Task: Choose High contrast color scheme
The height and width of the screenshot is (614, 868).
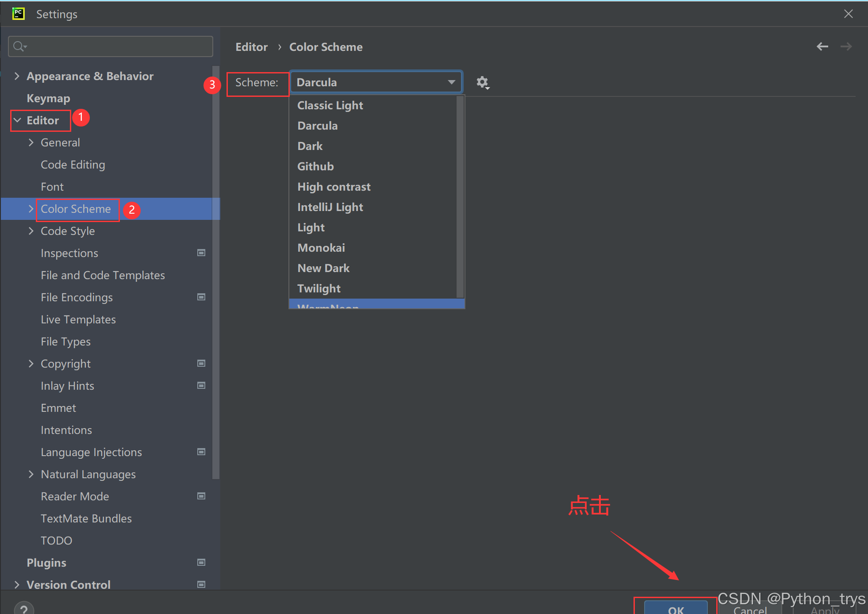Action: pyautogui.click(x=334, y=187)
